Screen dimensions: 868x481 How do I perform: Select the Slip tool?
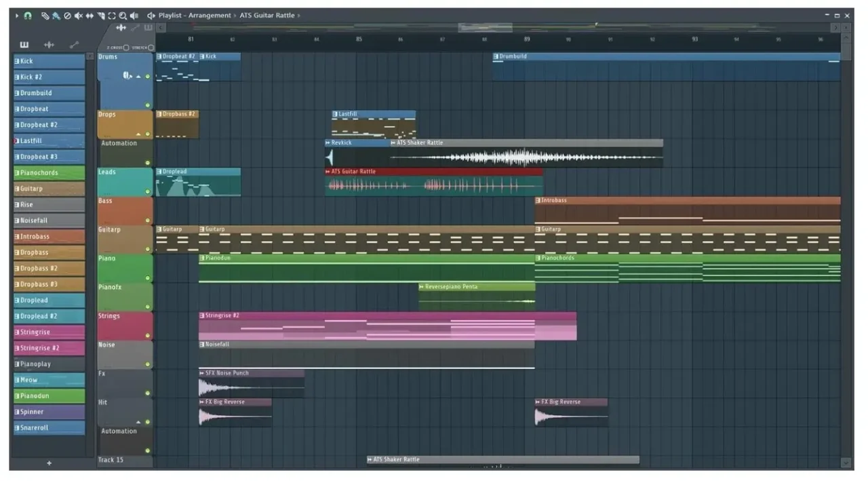click(90, 15)
